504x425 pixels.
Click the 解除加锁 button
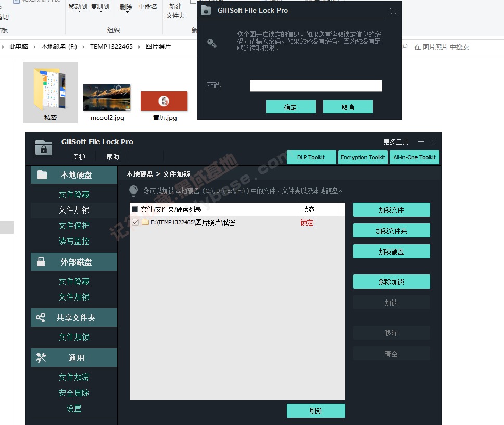[391, 282]
